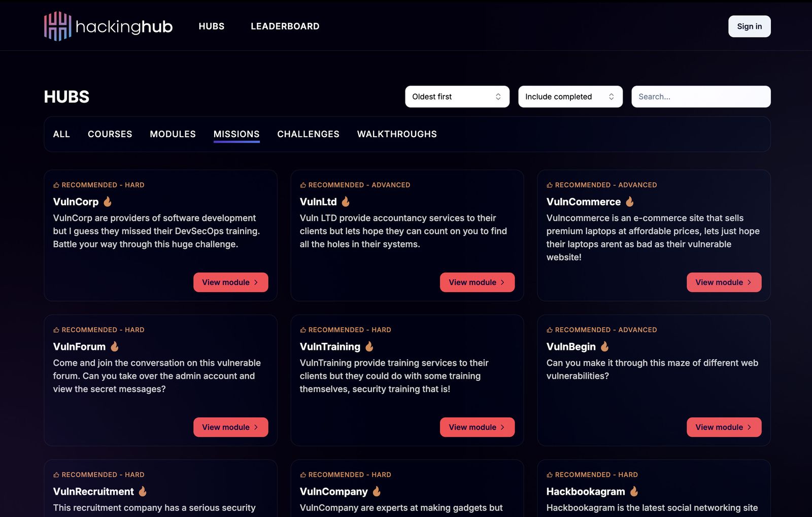Click the fire emoji beside VulnRecruitment
Viewport: 812px width, 517px height.
(x=142, y=491)
